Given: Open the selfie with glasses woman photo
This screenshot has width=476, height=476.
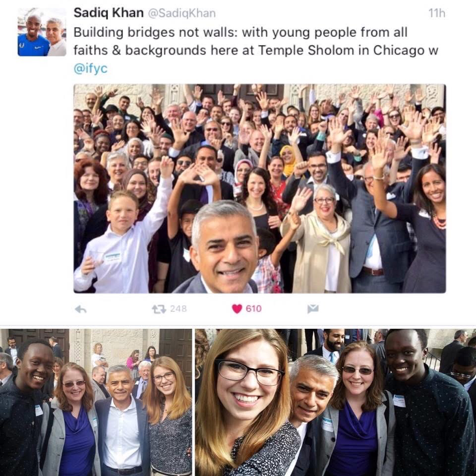Looking at the screenshot, I should (336, 402).
